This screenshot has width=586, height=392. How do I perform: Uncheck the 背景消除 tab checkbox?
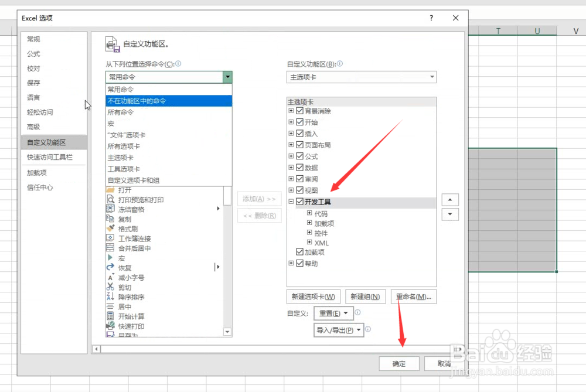point(299,111)
